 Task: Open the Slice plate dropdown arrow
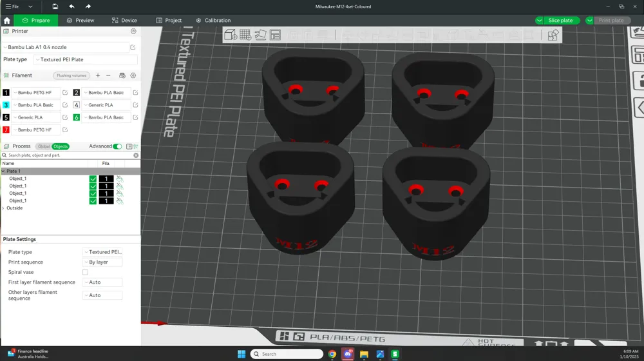pos(539,20)
